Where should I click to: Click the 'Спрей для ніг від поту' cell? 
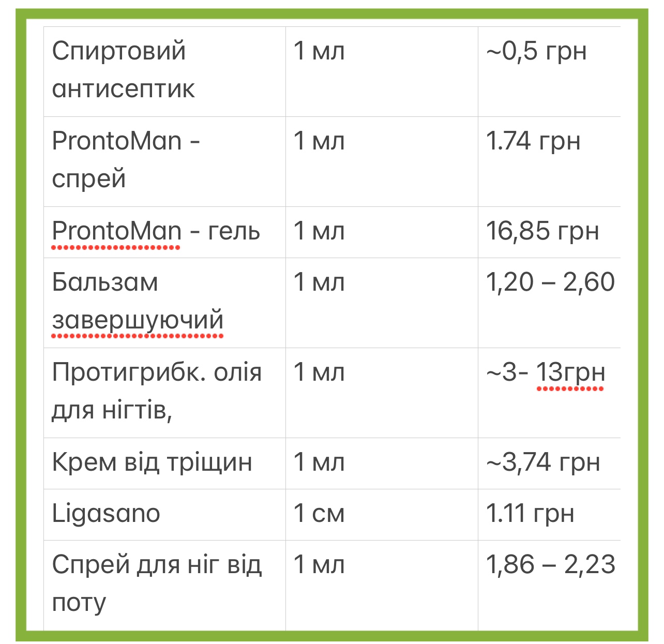[x=164, y=585]
